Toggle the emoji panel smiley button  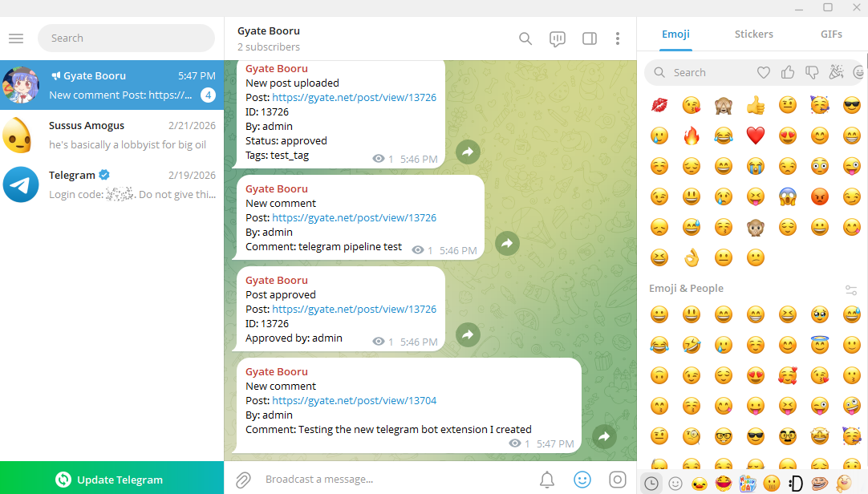click(x=582, y=480)
